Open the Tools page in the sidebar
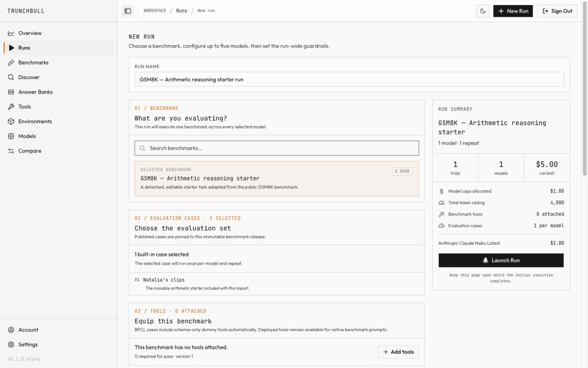Image resolution: width=588 pixels, height=368 pixels. [x=58, y=107]
